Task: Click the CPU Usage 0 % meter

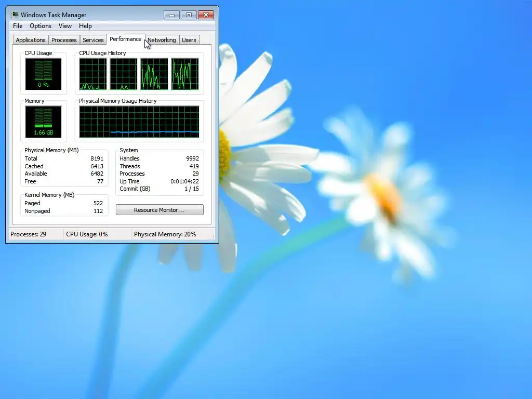Action: click(x=43, y=74)
